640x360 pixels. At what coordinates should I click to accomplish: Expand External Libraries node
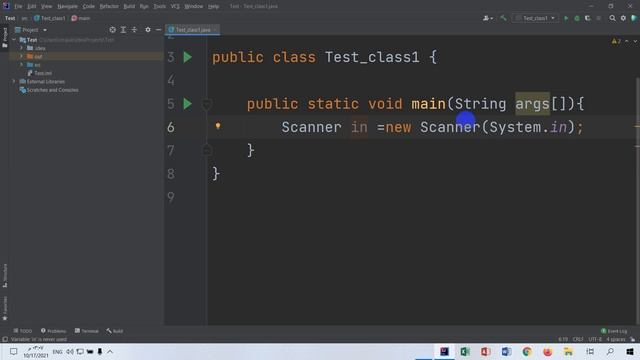(14, 82)
